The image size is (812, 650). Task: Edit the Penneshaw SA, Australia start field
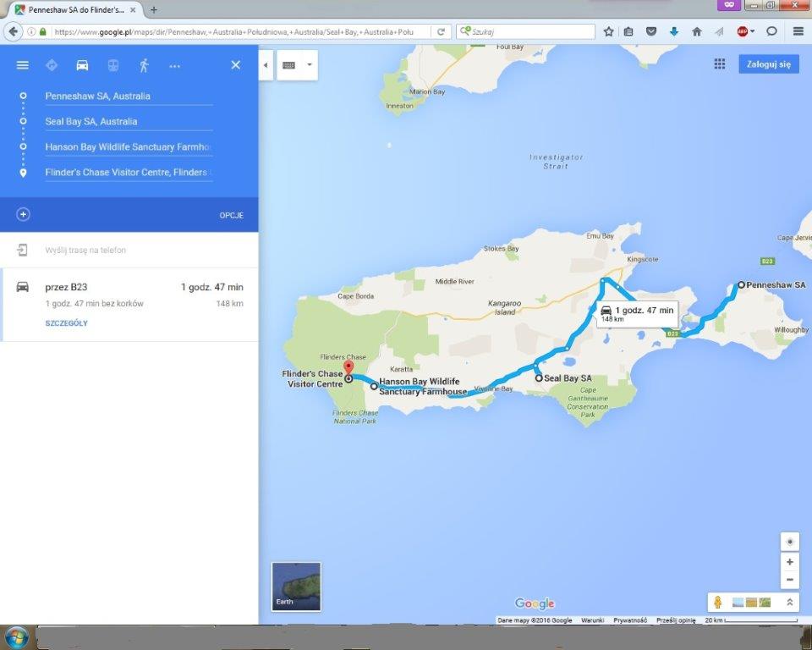tap(129, 96)
